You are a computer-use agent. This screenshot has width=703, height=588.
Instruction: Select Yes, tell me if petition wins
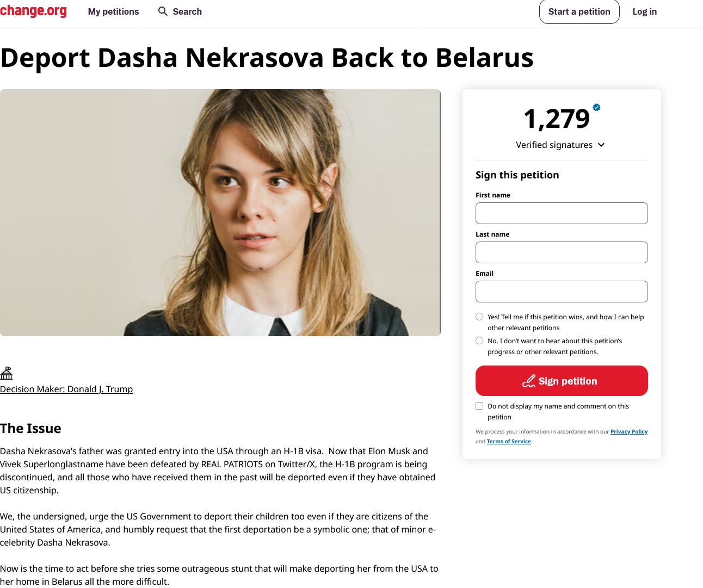[479, 317]
